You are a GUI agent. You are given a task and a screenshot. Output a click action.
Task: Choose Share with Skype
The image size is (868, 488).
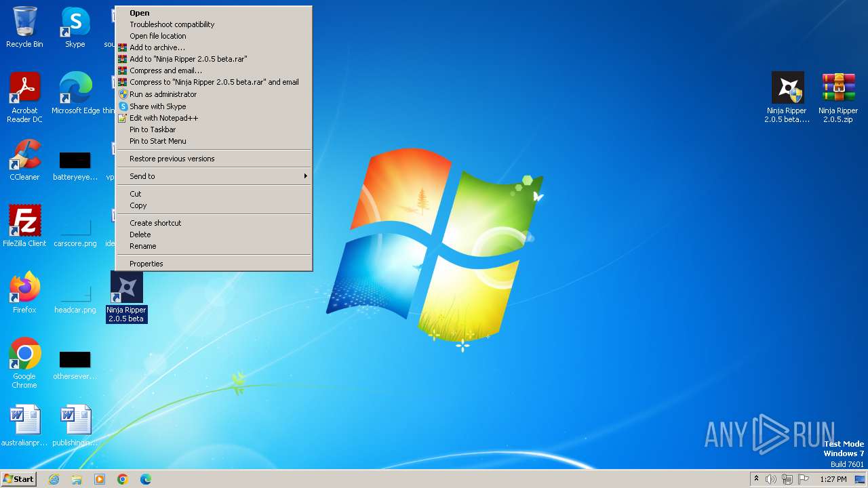214,106
